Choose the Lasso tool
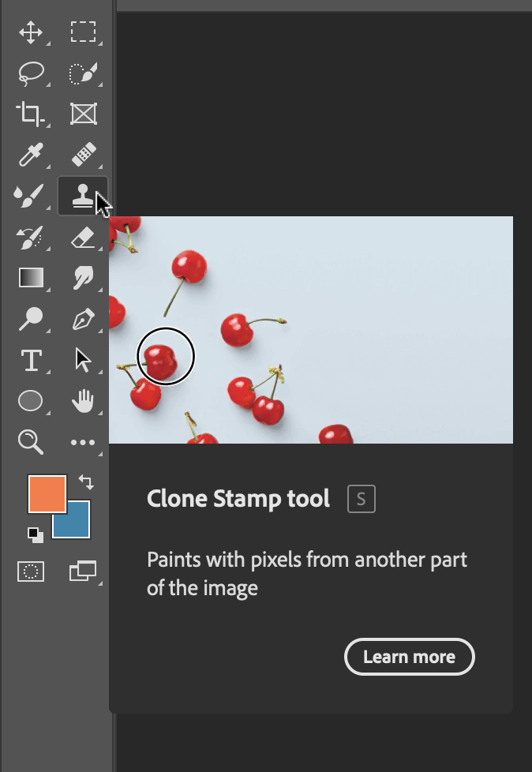Screen dimensions: 532x772 click(x=31, y=73)
